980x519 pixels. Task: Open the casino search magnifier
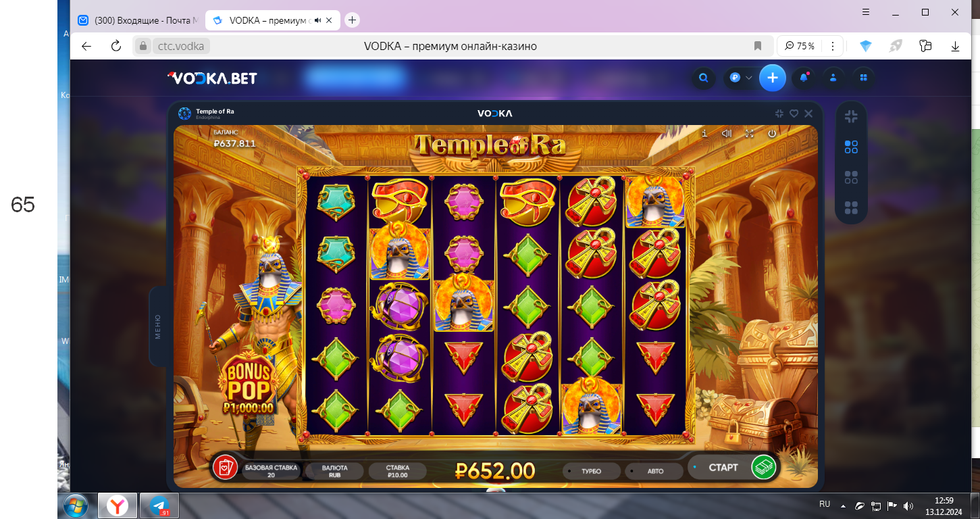coord(703,78)
